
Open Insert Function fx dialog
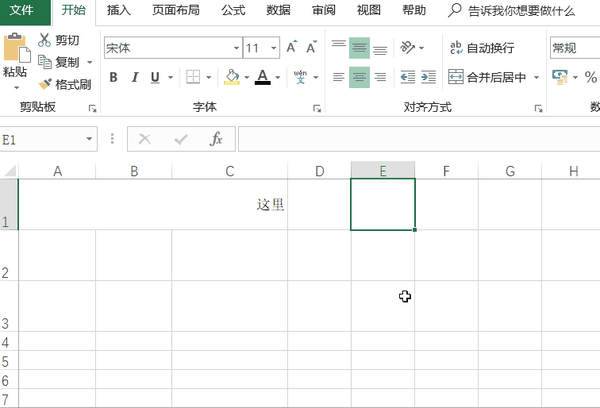tap(216, 139)
